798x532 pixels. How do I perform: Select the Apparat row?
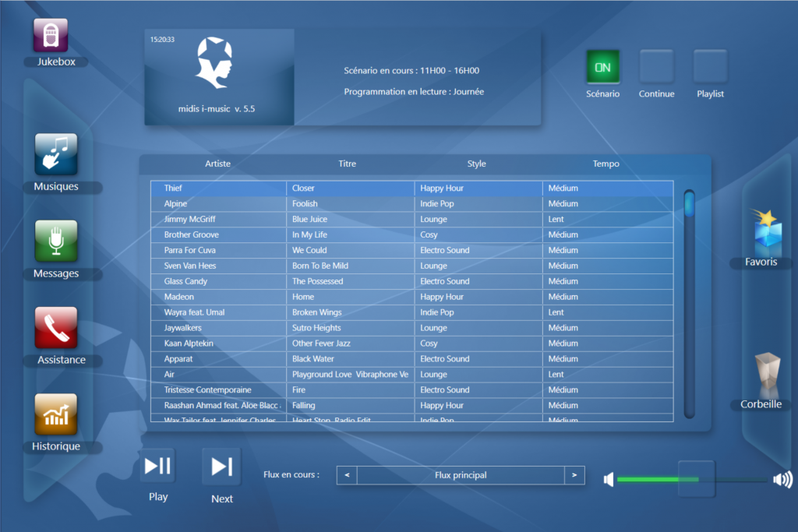click(x=411, y=358)
